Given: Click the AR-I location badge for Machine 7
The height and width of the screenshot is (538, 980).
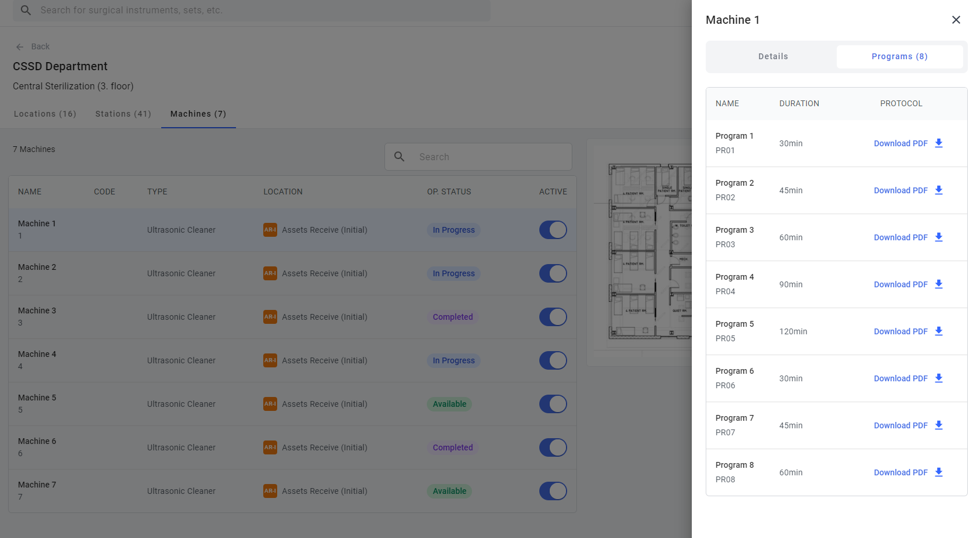Looking at the screenshot, I should tap(270, 491).
